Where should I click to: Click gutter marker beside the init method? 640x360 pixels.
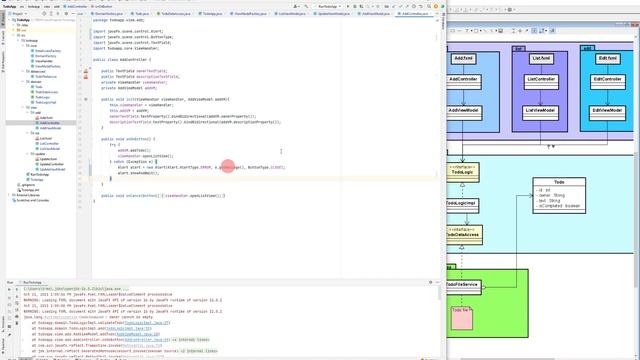point(86,99)
